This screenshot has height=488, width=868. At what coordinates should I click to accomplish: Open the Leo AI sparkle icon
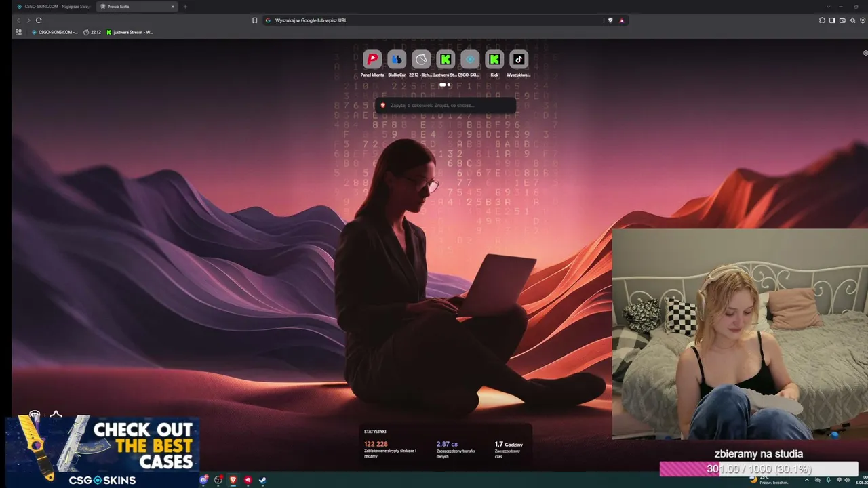pyautogui.click(x=852, y=20)
